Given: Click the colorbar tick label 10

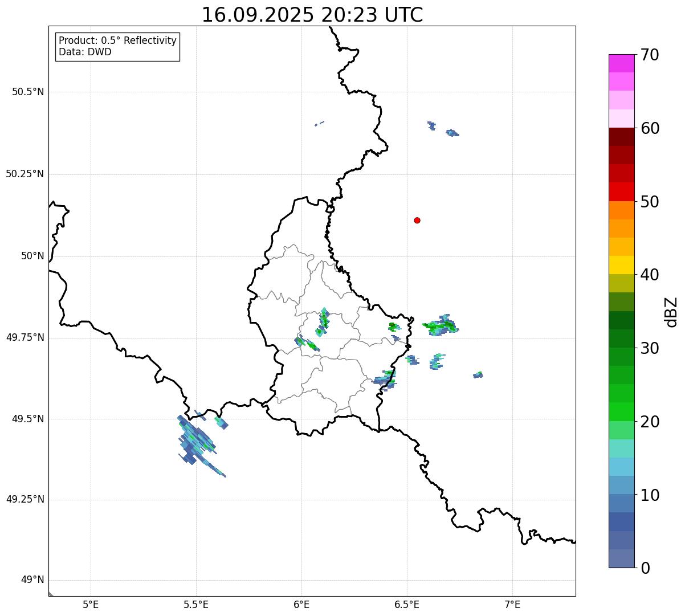Looking at the screenshot, I should (650, 495).
